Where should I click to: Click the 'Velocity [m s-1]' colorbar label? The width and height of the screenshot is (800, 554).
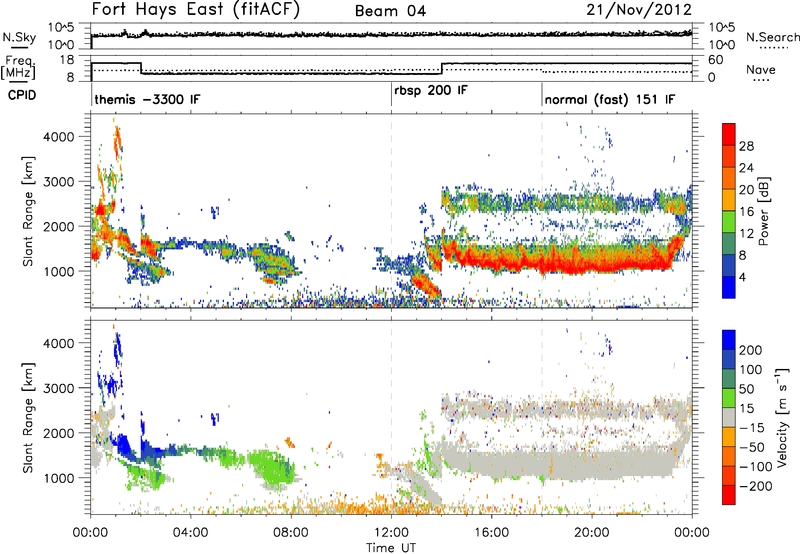tap(782, 417)
